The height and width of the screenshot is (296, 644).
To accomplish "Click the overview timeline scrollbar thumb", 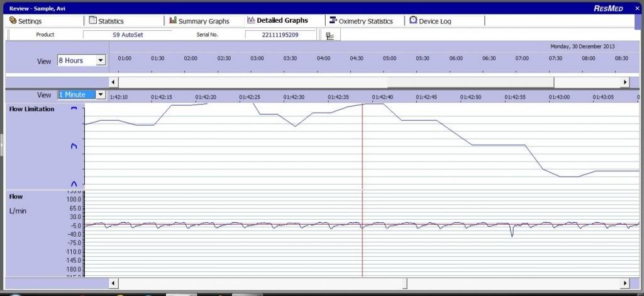I will coord(470,82).
